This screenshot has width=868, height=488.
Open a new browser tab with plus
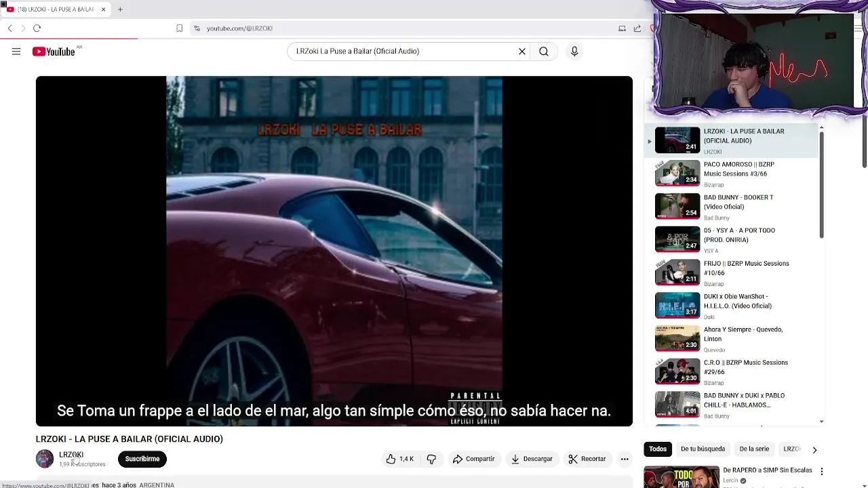pyautogui.click(x=120, y=9)
